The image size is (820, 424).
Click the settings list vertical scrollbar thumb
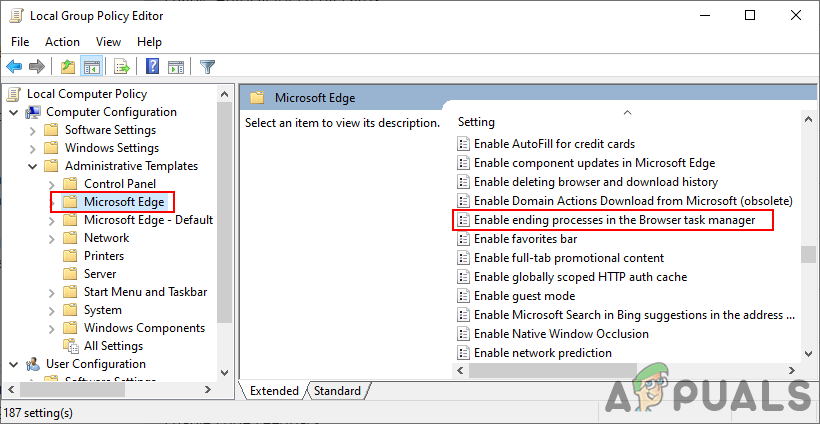pyautogui.click(x=808, y=253)
